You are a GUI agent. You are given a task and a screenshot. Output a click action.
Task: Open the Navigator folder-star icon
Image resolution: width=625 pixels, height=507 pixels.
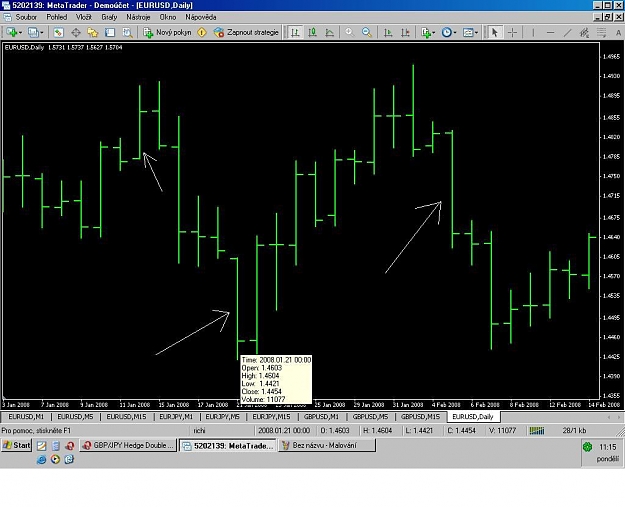click(92, 32)
